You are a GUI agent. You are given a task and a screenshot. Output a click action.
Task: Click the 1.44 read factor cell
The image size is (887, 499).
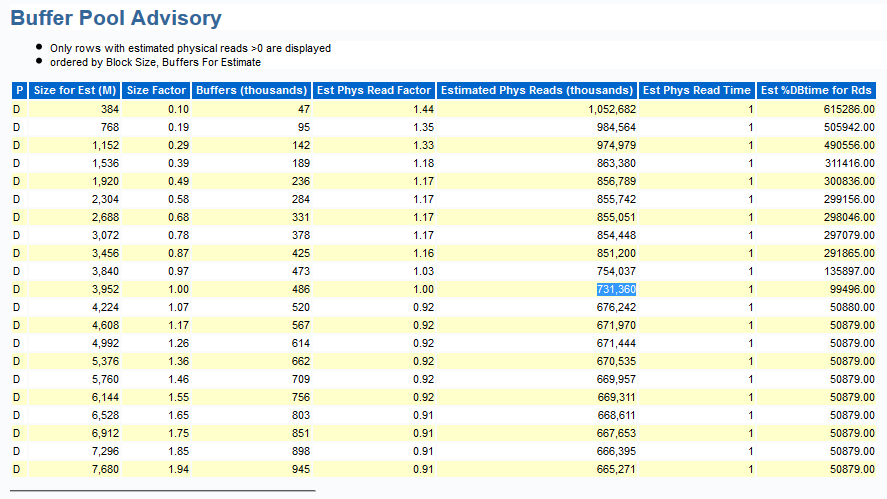pos(422,109)
